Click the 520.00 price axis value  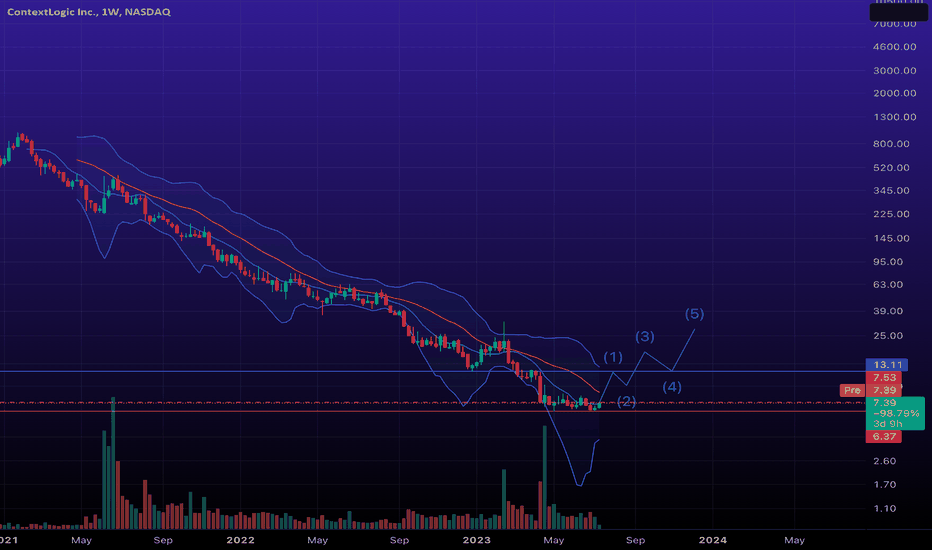point(891,168)
